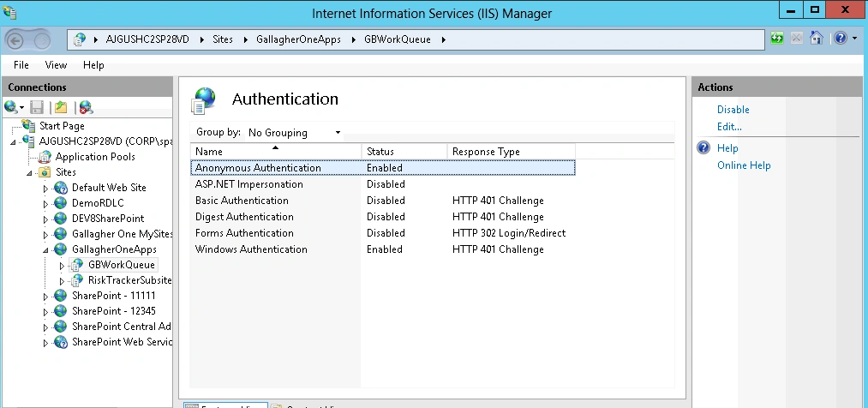The width and height of the screenshot is (868, 408).
Task: Click the Edit... action link
Action: [729, 127]
